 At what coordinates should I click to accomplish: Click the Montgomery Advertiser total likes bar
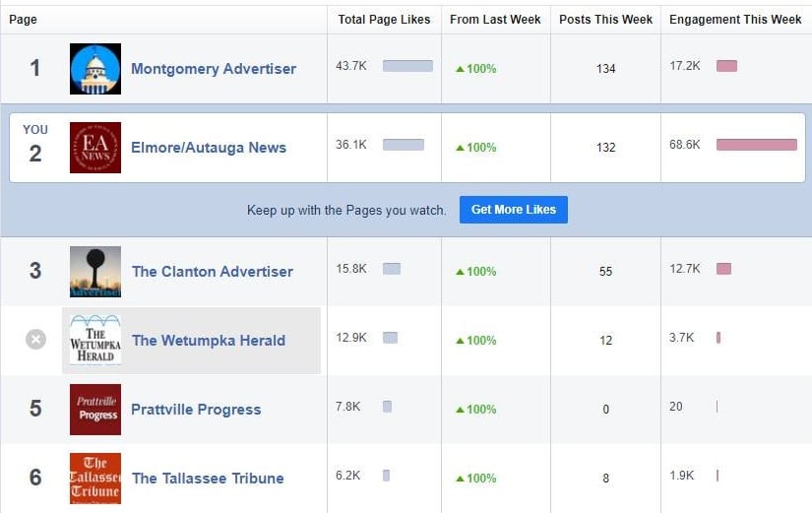pos(407,66)
